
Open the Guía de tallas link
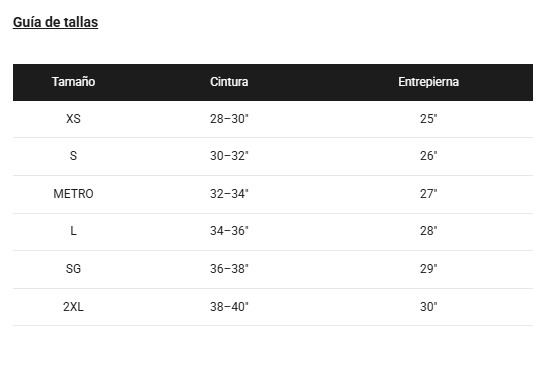coord(55,22)
